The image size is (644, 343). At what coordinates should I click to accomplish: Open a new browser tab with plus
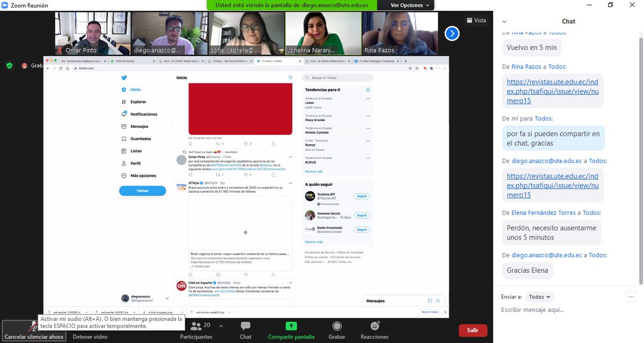tap(405, 62)
